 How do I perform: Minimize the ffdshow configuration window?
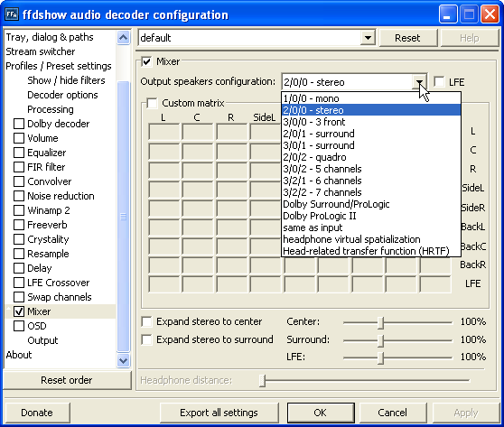pyautogui.click(x=447, y=14)
